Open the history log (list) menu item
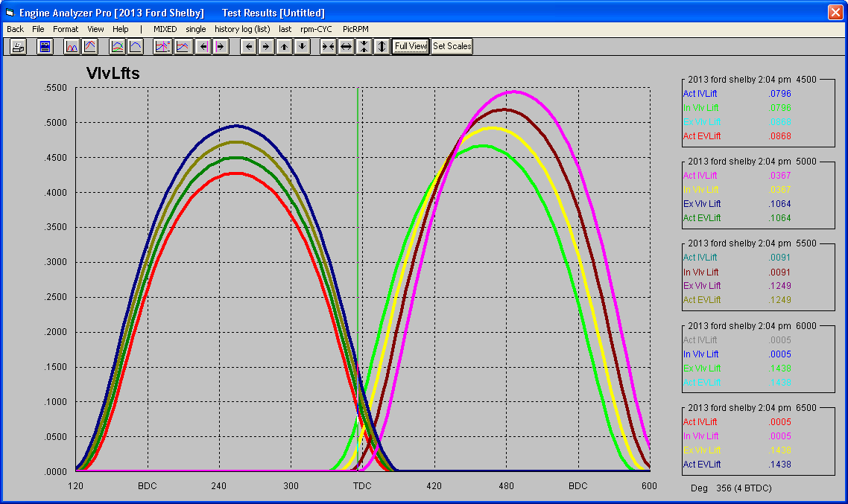 point(242,29)
